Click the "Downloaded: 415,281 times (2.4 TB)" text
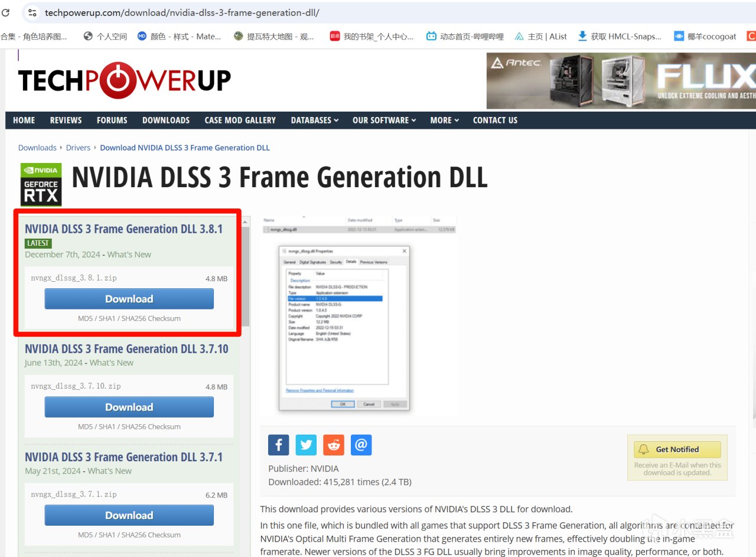Screen dimensions: 756x557 click(x=340, y=482)
